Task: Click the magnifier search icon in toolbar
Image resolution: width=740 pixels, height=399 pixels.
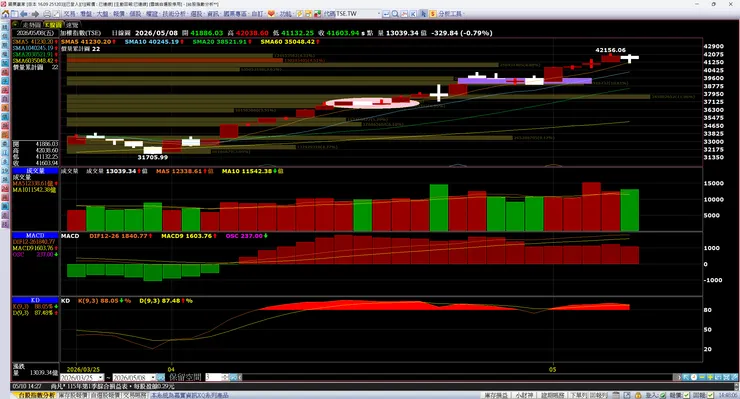Action: click(395, 14)
